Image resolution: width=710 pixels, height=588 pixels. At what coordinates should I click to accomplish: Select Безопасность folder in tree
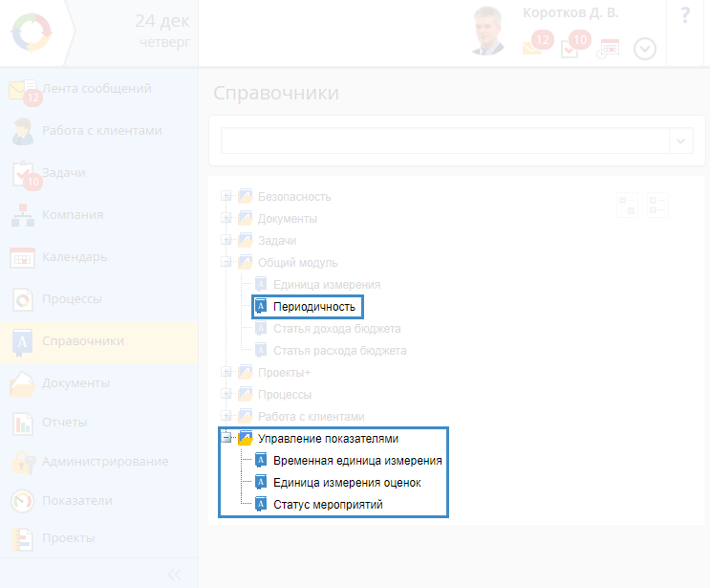click(x=294, y=197)
